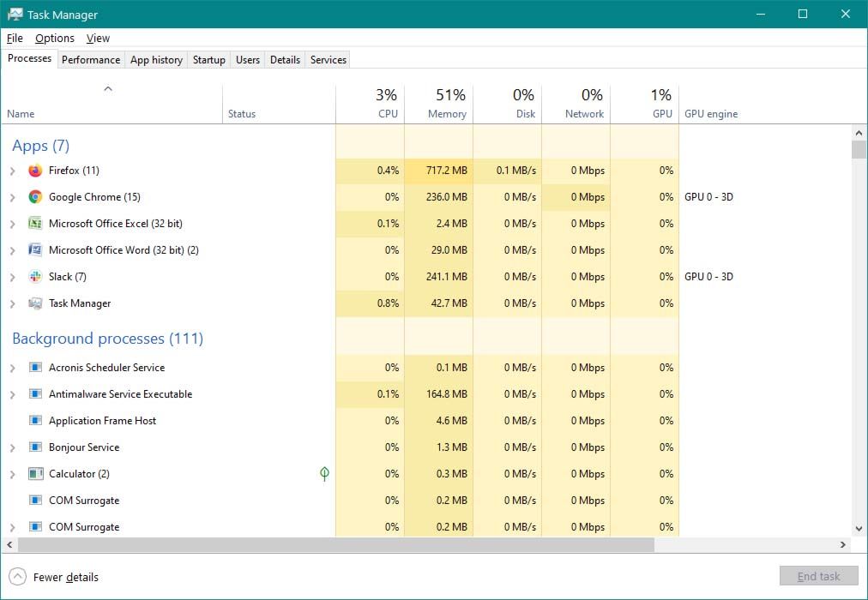The image size is (868, 600).
Task: Click Antimalware memory value 164.8 MB
Action: [x=446, y=393]
